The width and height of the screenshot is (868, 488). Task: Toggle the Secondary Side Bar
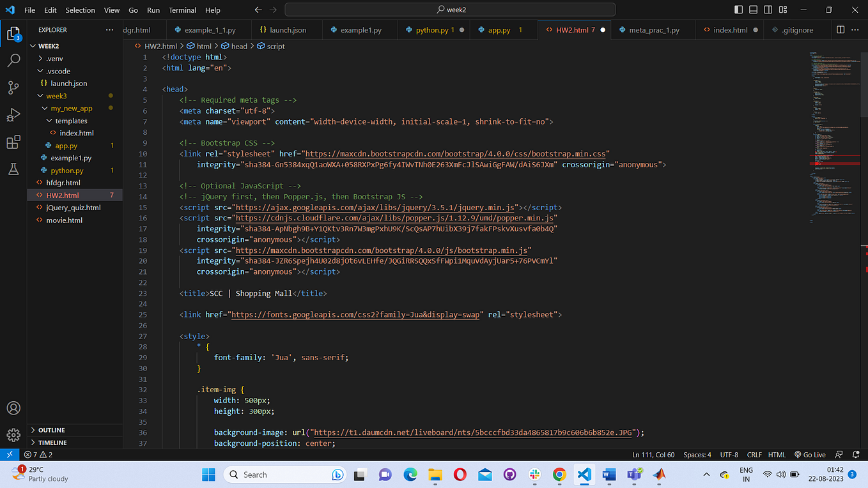(768, 10)
